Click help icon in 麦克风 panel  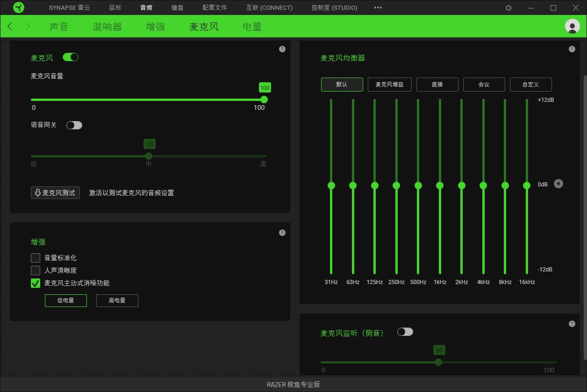point(282,49)
